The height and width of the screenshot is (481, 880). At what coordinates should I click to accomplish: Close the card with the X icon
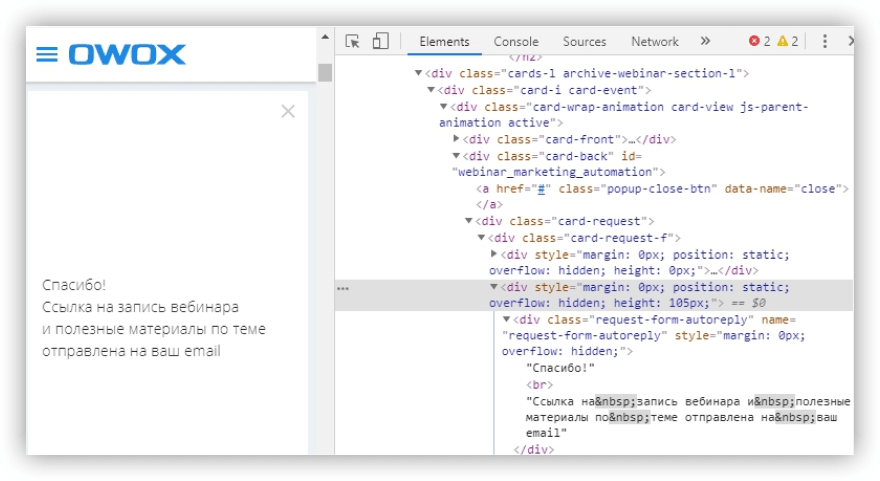click(x=288, y=112)
